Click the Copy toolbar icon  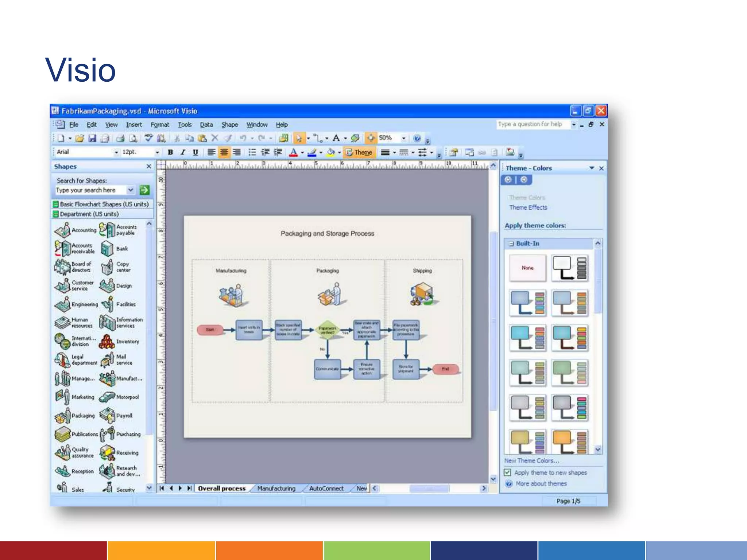(189, 138)
